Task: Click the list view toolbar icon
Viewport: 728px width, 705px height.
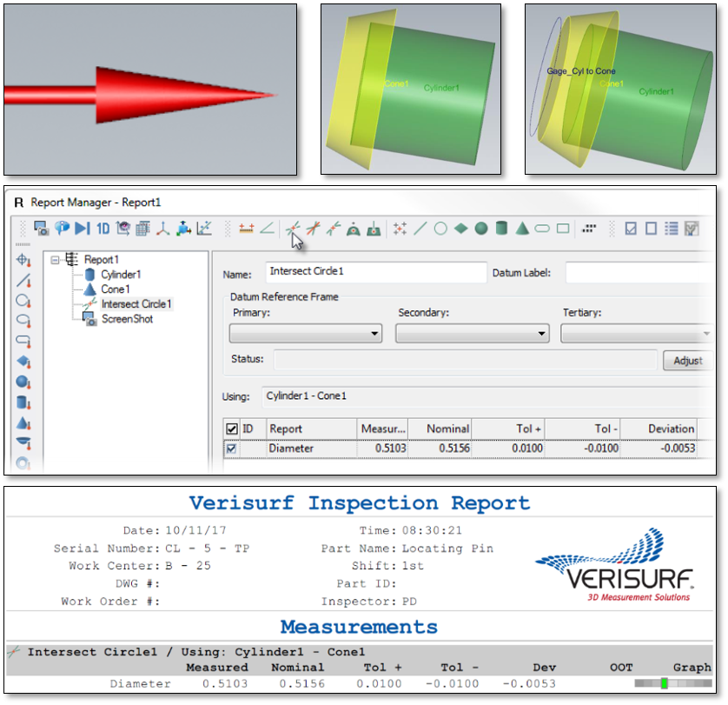Action: coord(671,228)
